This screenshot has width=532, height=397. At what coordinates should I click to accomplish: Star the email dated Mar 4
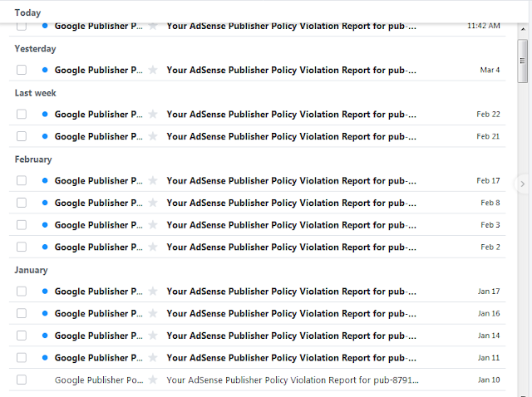pyautogui.click(x=153, y=70)
